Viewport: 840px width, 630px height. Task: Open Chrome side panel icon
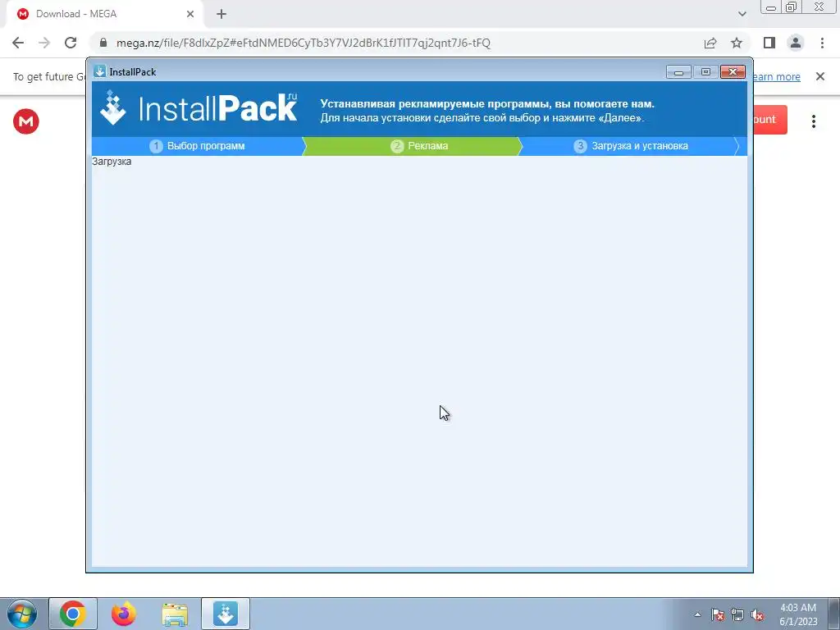[x=769, y=43]
